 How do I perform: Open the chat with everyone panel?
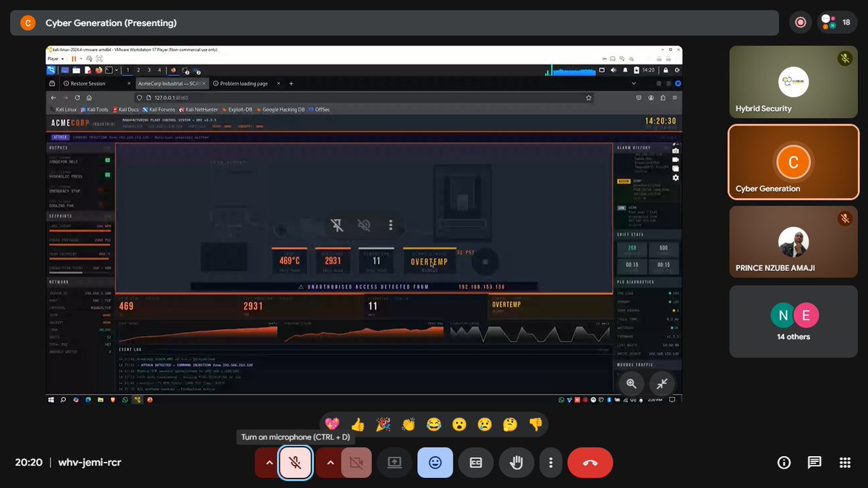(x=814, y=463)
